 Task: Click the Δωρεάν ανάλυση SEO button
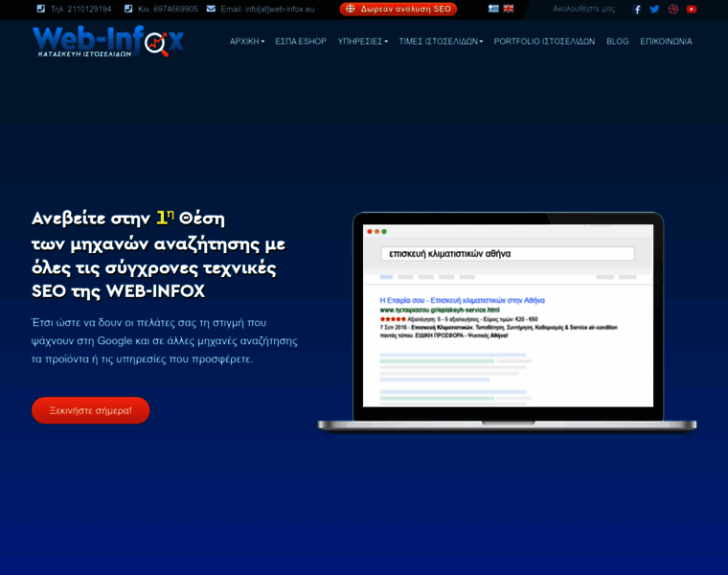pos(398,9)
